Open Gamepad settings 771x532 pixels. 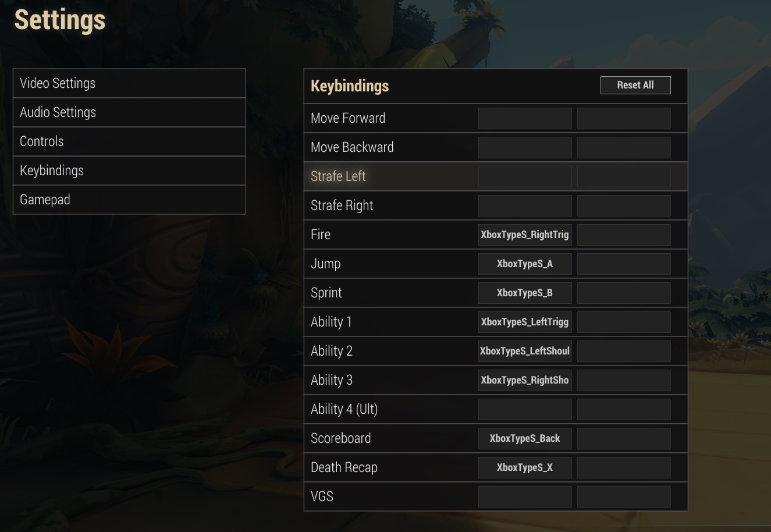point(129,200)
